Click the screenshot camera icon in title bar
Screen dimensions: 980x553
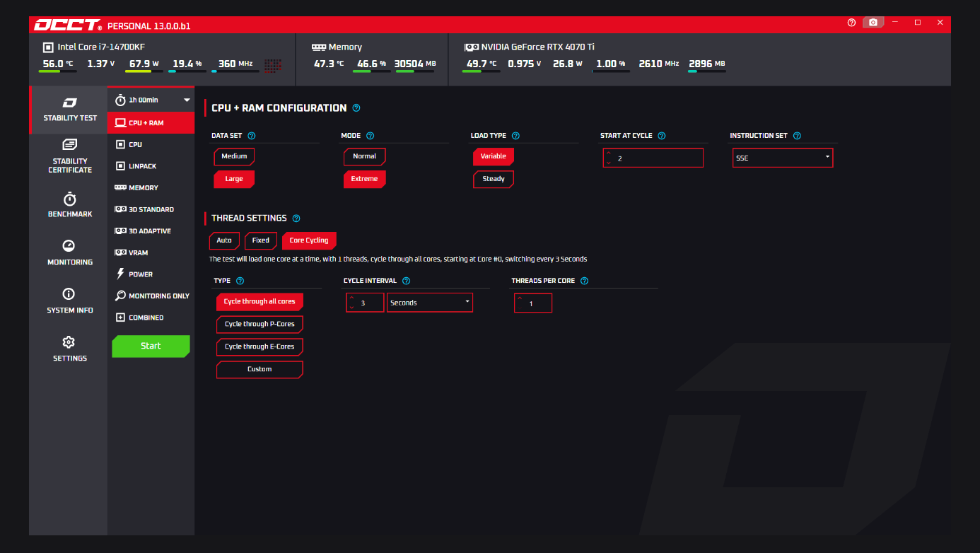[873, 23]
